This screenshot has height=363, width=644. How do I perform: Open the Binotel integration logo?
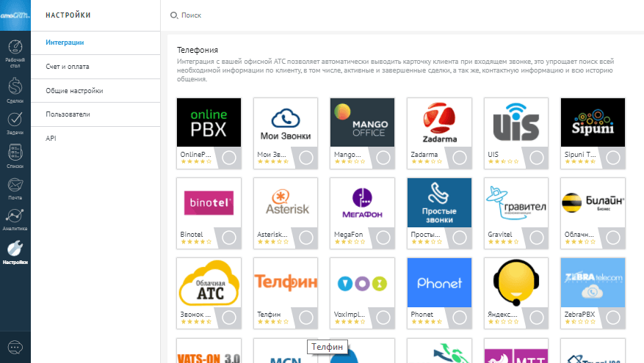point(209,202)
